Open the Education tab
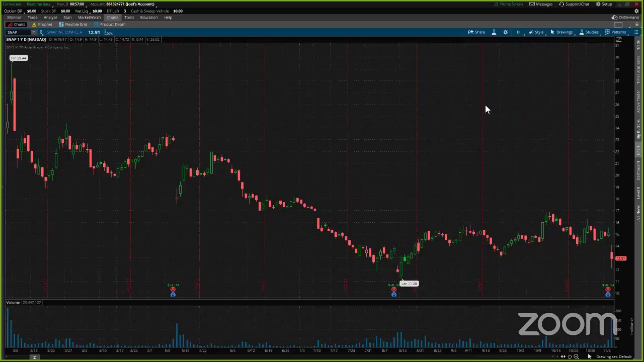644x362 pixels. click(149, 17)
